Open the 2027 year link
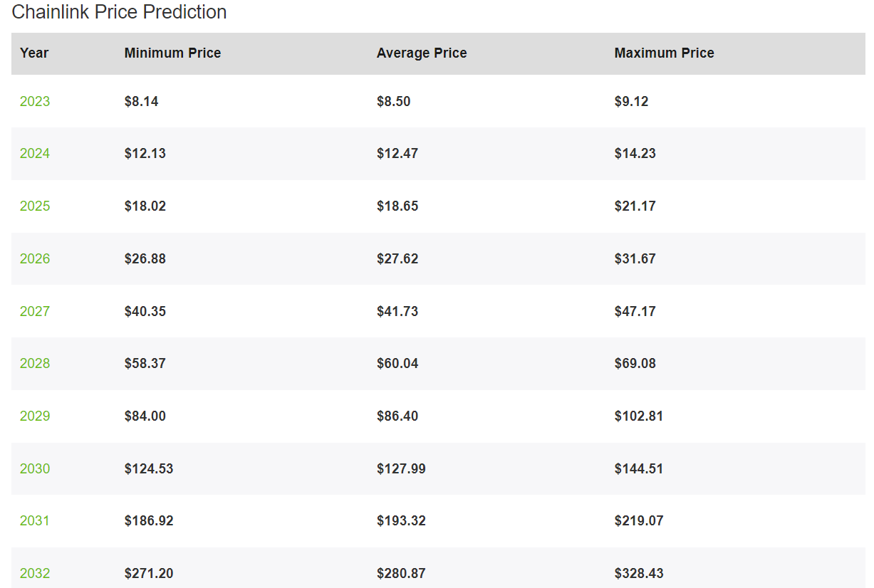Image resolution: width=874 pixels, height=588 pixels. 35,311
